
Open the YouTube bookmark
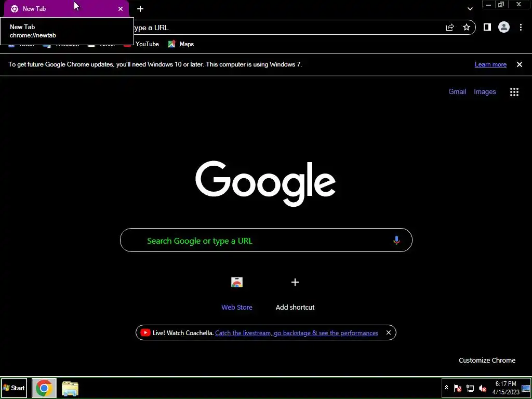point(142,44)
